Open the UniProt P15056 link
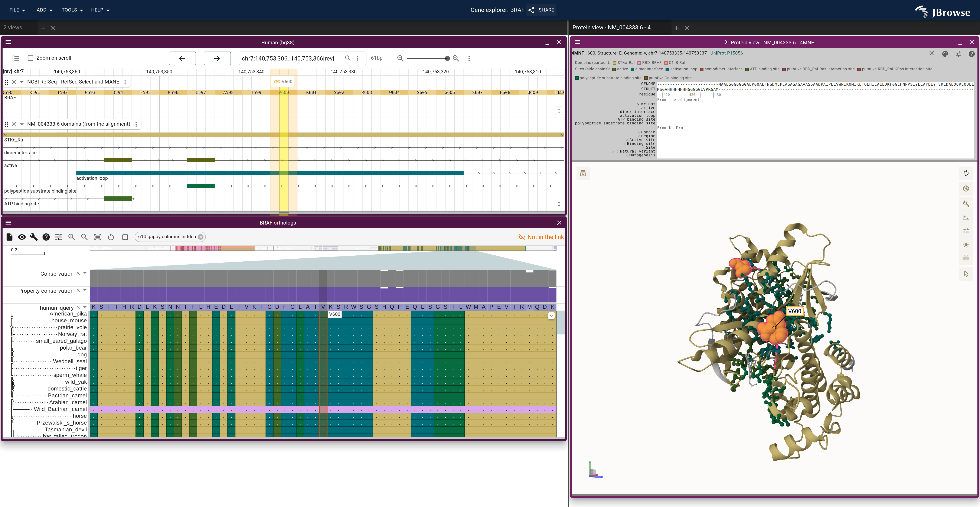The height and width of the screenshot is (507, 980). (x=726, y=53)
